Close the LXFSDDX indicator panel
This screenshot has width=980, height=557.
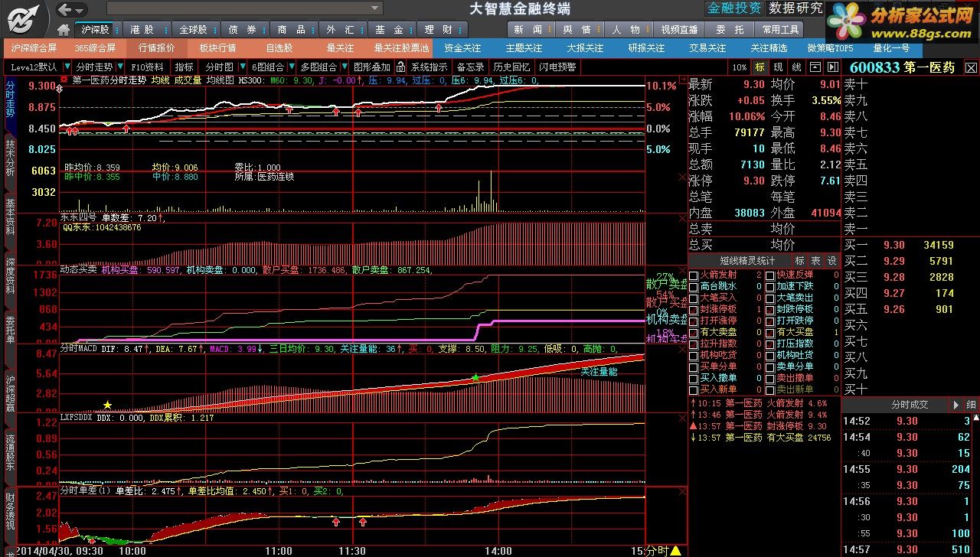(681, 418)
